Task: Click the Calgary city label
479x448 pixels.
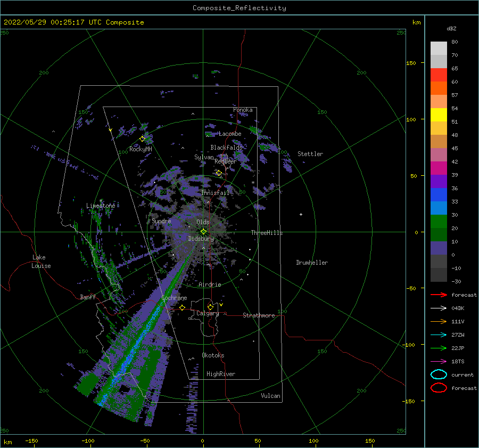Action: tap(208, 313)
